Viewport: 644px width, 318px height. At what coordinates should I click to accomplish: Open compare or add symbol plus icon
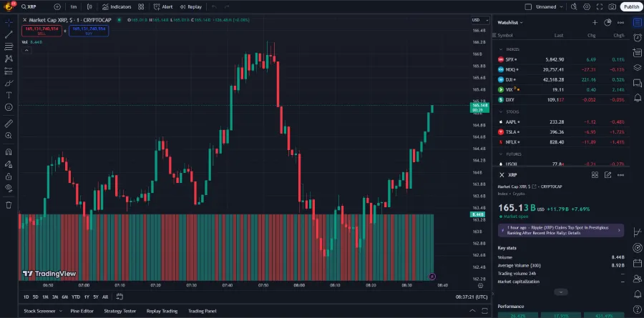(x=57, y=7)
